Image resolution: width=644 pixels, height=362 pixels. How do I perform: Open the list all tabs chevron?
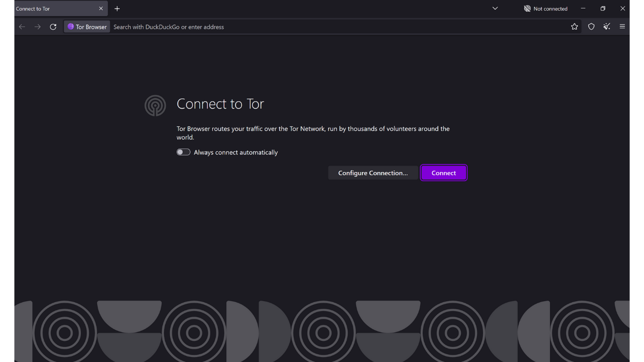click(495, 9)
